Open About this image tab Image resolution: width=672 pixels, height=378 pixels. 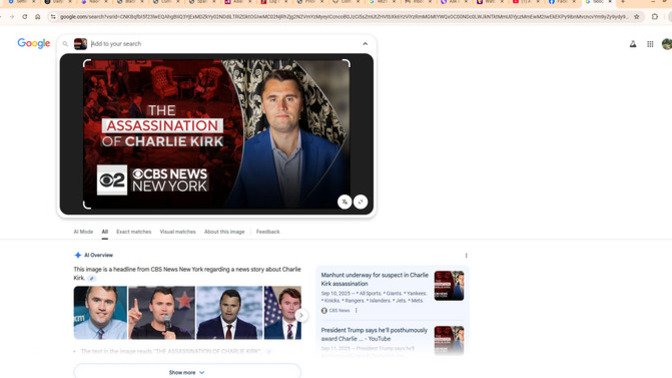pos(224,232)
